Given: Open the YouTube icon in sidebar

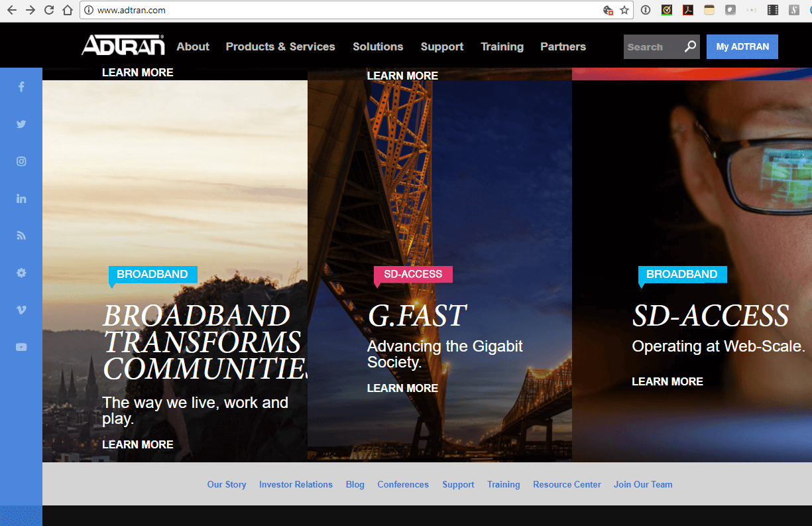Looking at the screenshot, I should point(21,347).
